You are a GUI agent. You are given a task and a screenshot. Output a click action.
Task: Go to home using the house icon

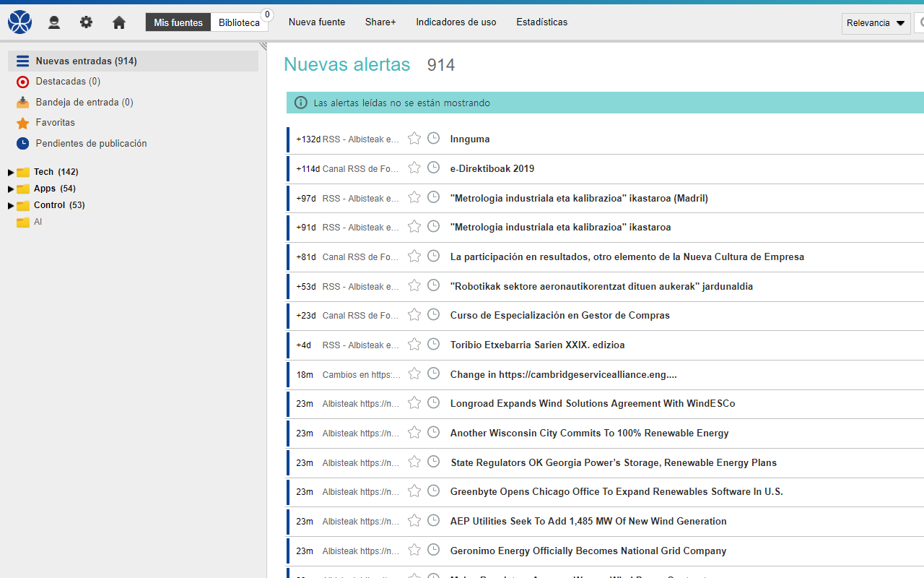[x=119, y=22]
